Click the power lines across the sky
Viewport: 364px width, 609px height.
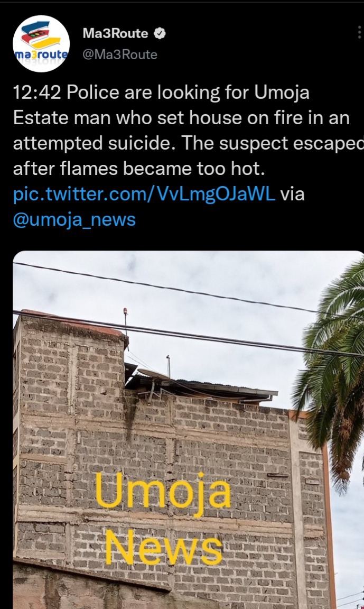tap(188, 311)
